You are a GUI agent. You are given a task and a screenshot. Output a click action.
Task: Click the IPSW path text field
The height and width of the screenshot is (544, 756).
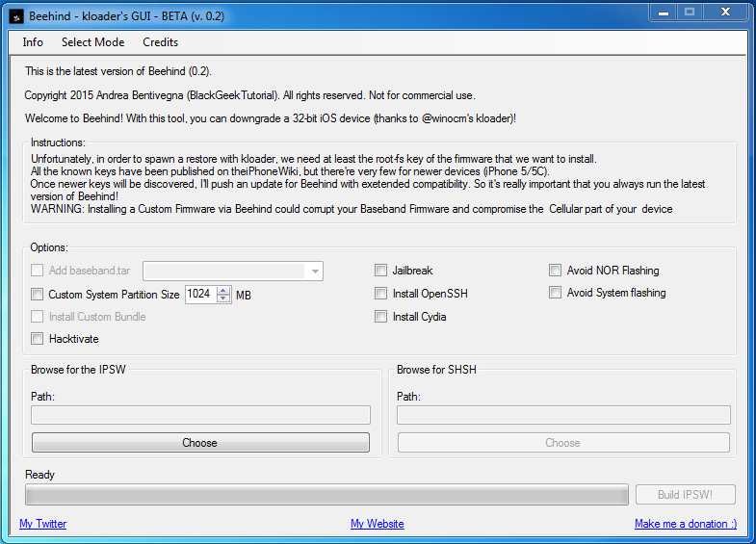[x=200, y=415]
